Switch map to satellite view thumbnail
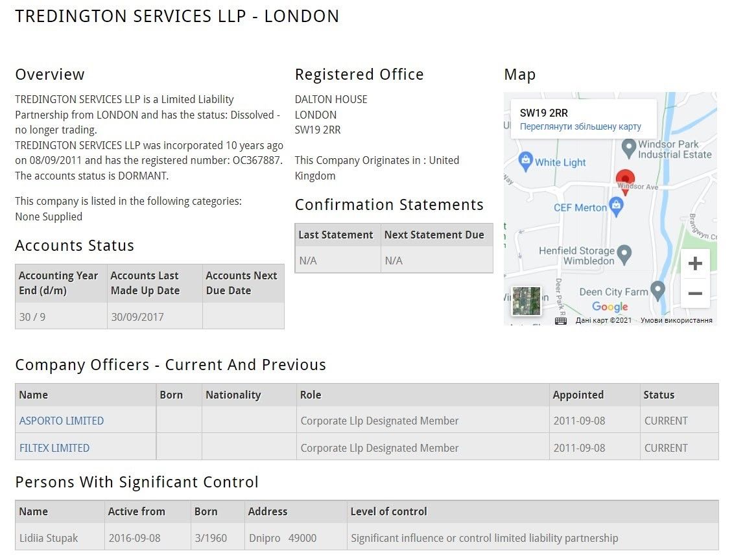Viewport: 745px width, 560px height. 525,301
